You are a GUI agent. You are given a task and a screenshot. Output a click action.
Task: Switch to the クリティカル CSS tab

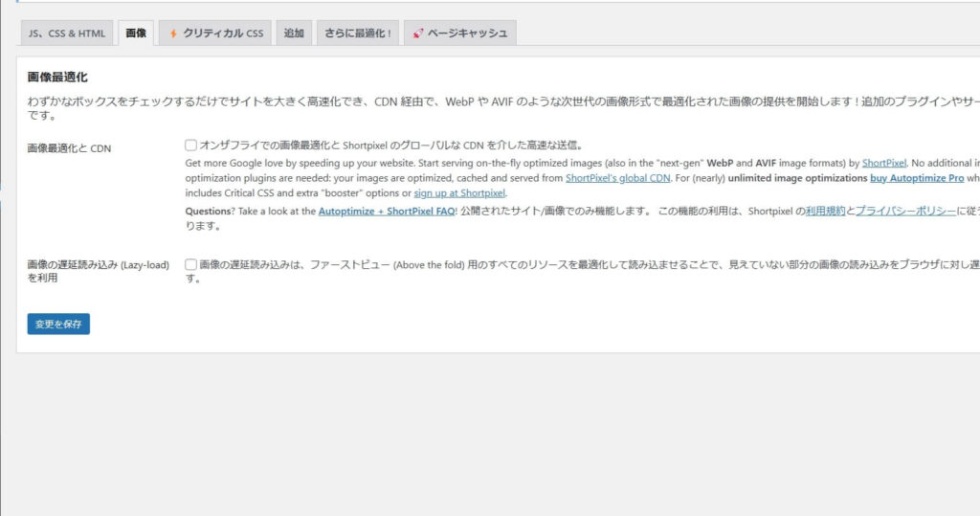[215, 34]
